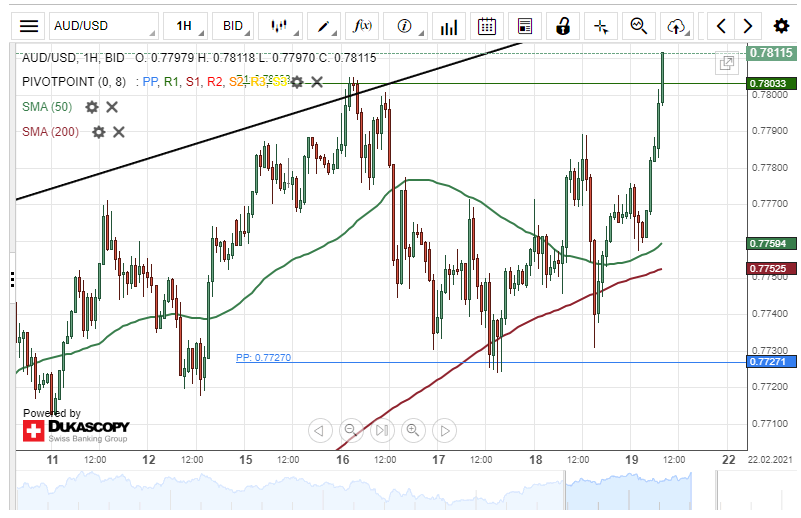Click the 0.78033 R1 price tag

[x=771, y=83]
